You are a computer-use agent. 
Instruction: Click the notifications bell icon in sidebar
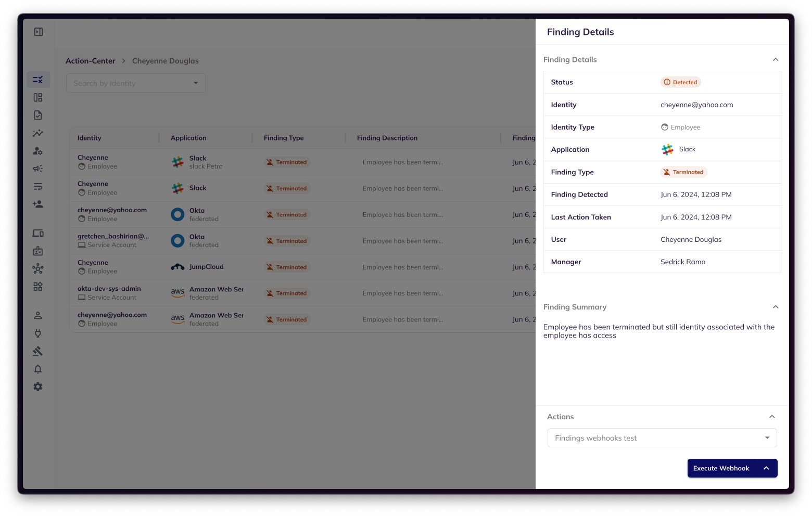point(38,369)
